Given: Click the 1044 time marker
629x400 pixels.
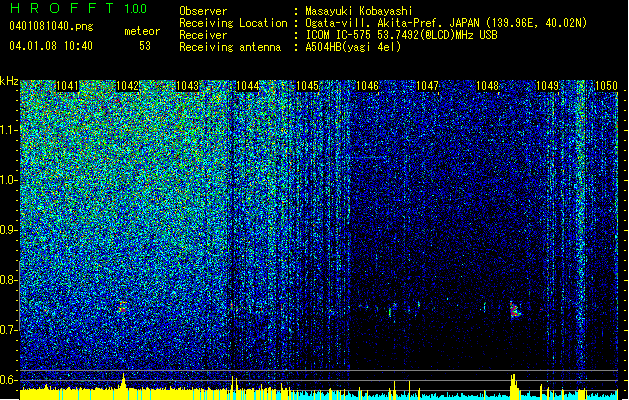Looking at the screenshot, I should click(x=248, y=86).
